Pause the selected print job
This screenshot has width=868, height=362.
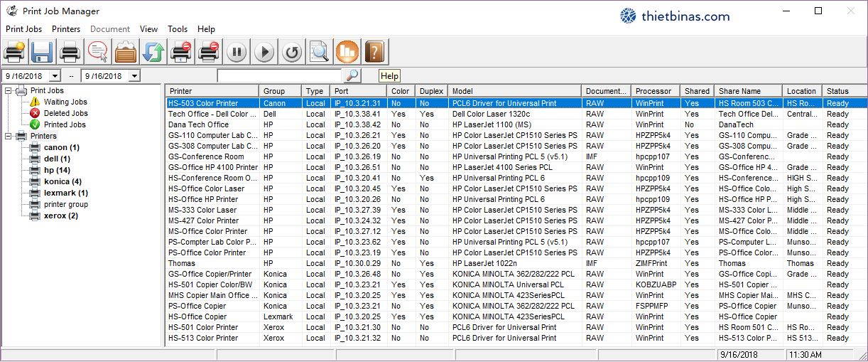pos(237,52)
